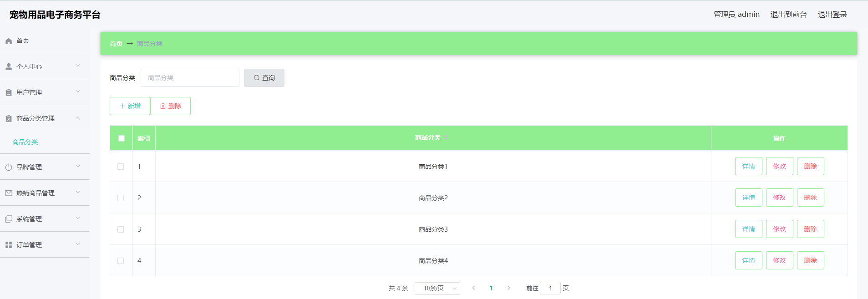Open the 品牌管理 menu label

[x=29, y=167]
